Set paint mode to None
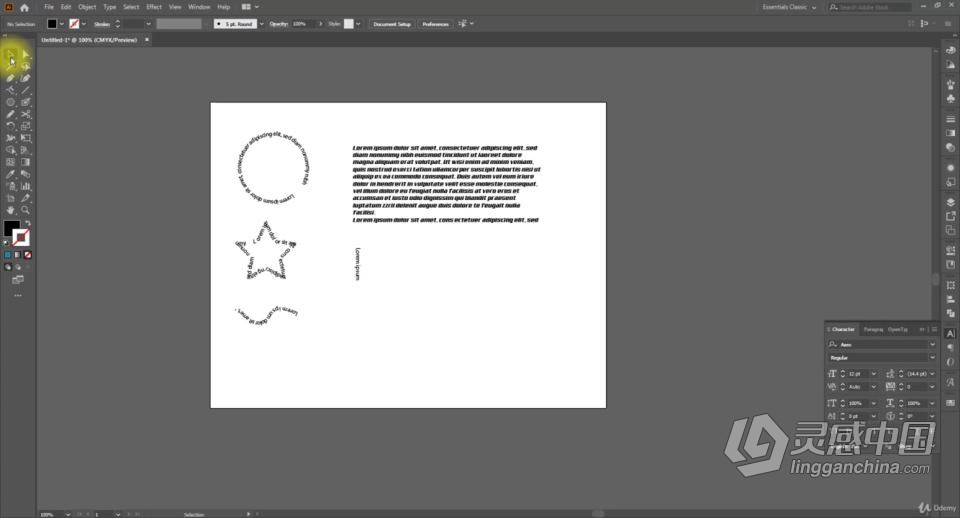The image size is (960, 518). 28,255
